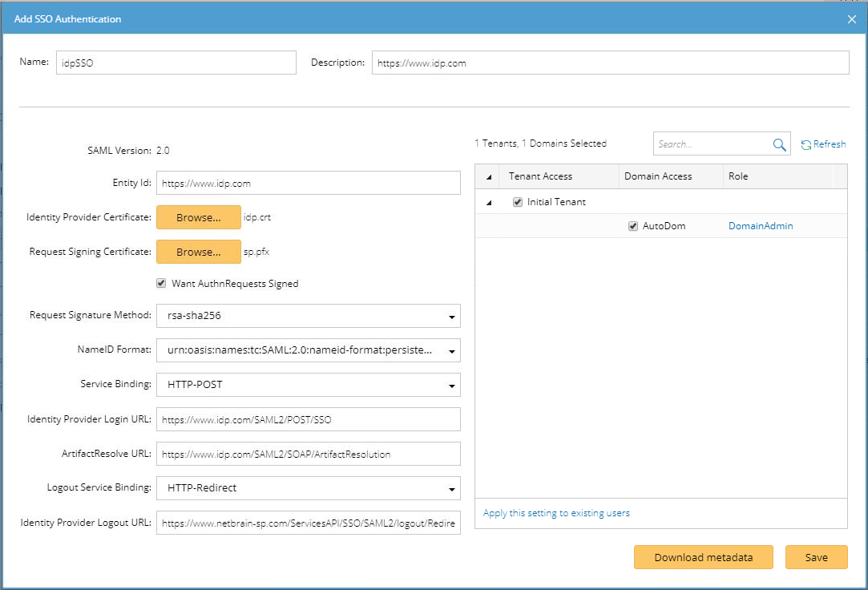Click the magnifying glass search icon
The height and width of the screenshot is (590, 868).
coord(778,143)
